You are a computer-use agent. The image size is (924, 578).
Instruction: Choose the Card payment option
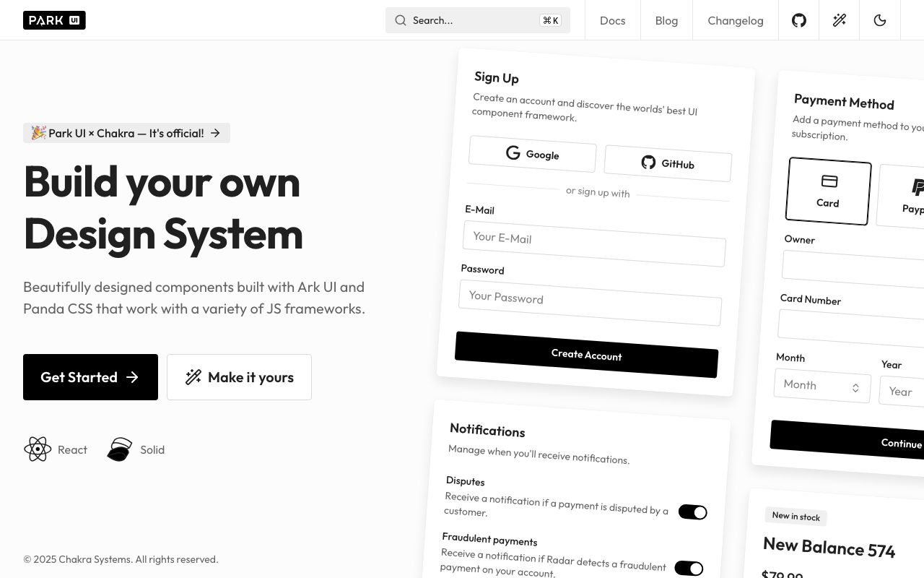828,191
